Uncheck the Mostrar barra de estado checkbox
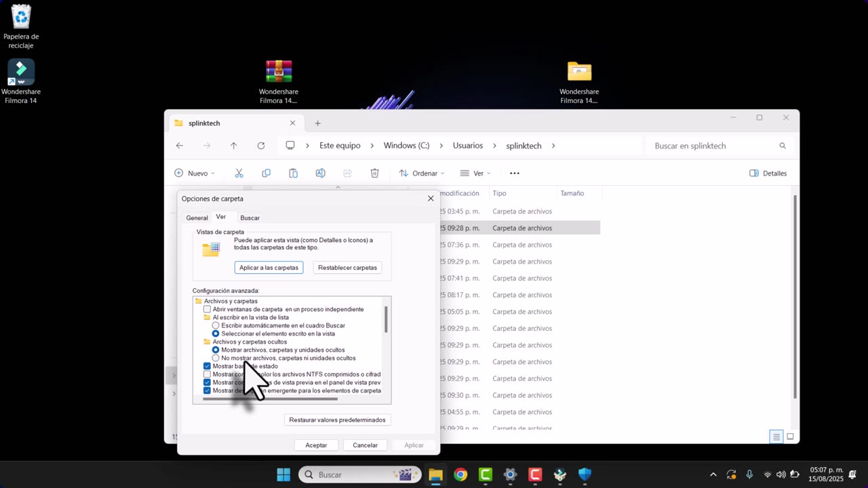Screen dimensions: 868x488 click(x=208, y=366)
